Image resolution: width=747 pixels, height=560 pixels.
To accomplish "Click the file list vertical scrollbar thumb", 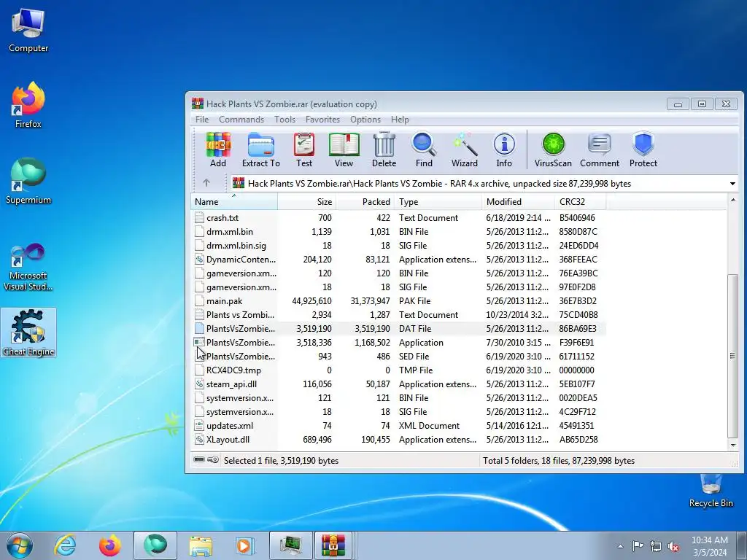I will 732,356.
